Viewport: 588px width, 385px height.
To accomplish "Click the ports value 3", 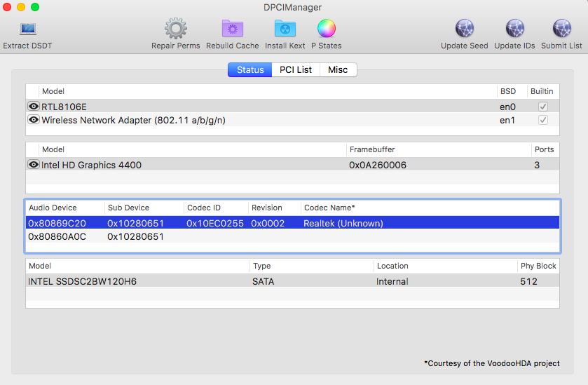I will tap(537, 165).
